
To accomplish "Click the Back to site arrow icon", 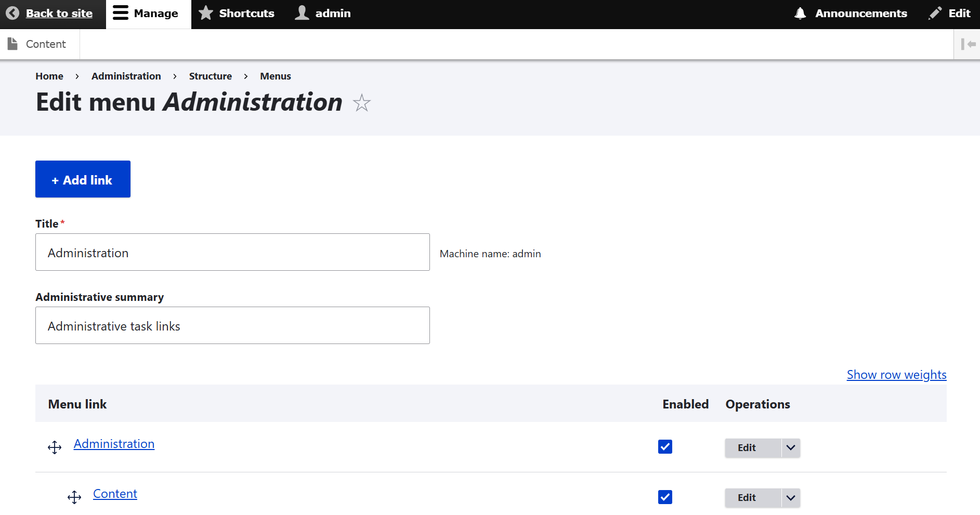I will 12,13.
